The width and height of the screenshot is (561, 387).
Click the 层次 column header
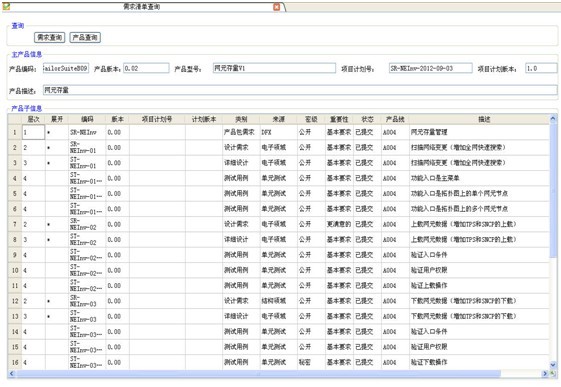(x=34, y=119)
